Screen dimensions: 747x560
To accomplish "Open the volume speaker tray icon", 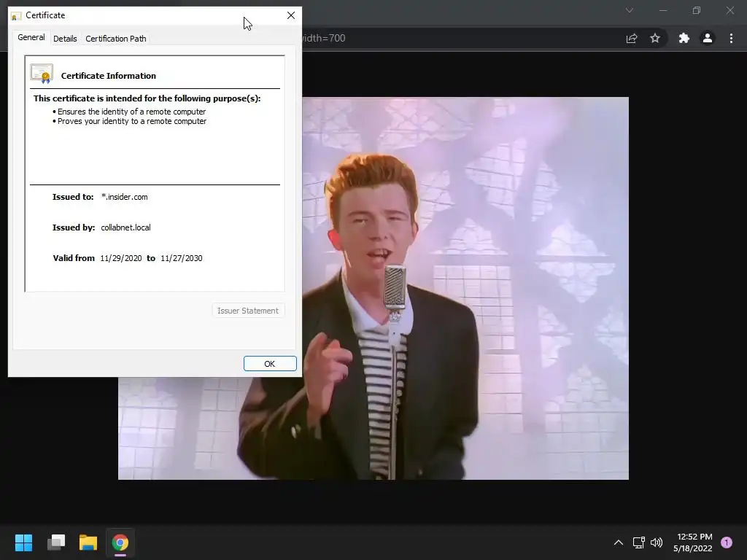I will tap(657, 542).
